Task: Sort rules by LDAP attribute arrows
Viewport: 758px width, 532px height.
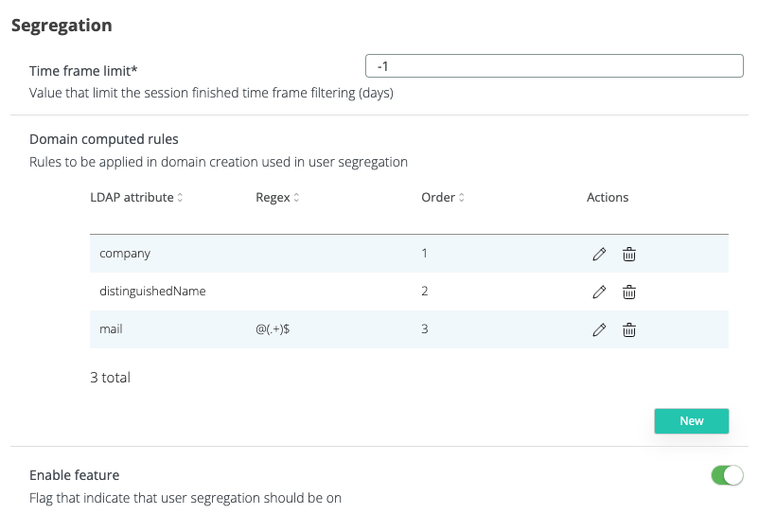Action: 180,198
